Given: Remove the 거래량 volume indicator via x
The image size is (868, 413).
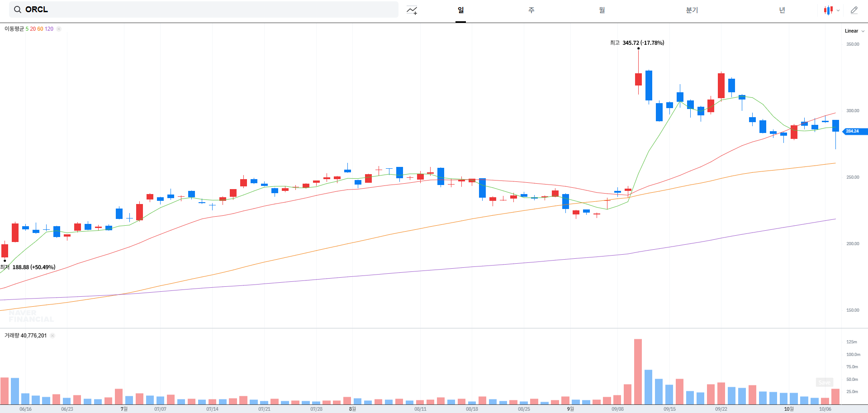Looking at the screenshot, I should [x=52, y=336].
